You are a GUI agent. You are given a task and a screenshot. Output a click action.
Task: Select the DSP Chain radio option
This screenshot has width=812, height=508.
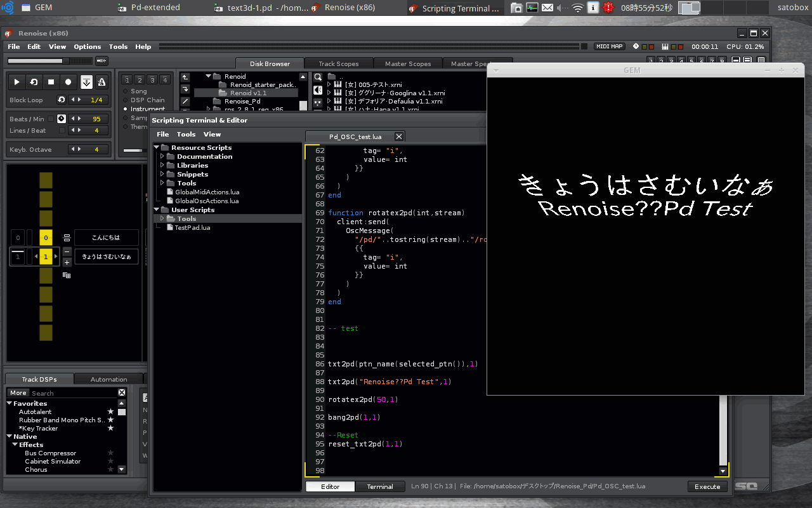point(145,100)
